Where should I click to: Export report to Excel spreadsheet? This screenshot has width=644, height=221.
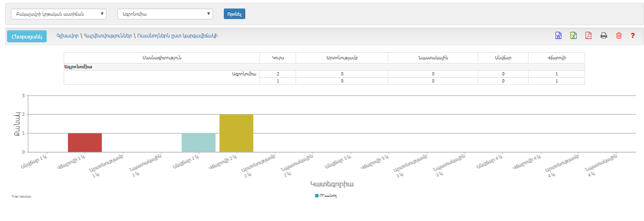click(573, 36)
